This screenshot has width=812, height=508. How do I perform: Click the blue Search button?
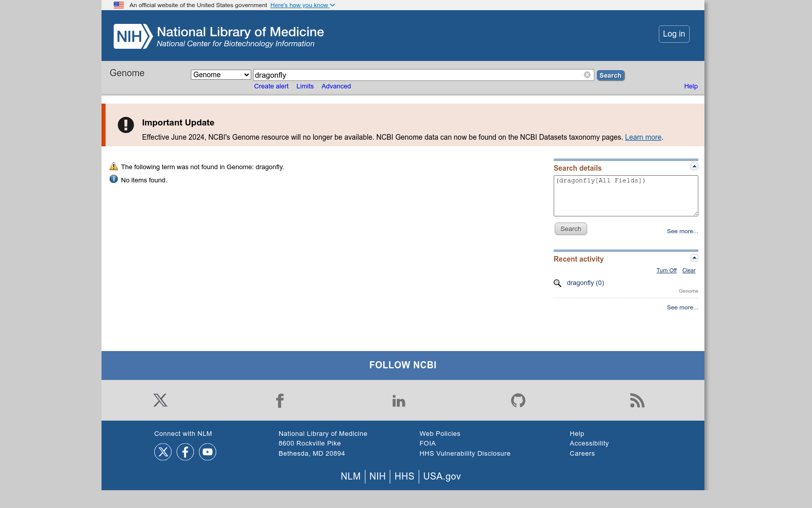click(611, 75)
